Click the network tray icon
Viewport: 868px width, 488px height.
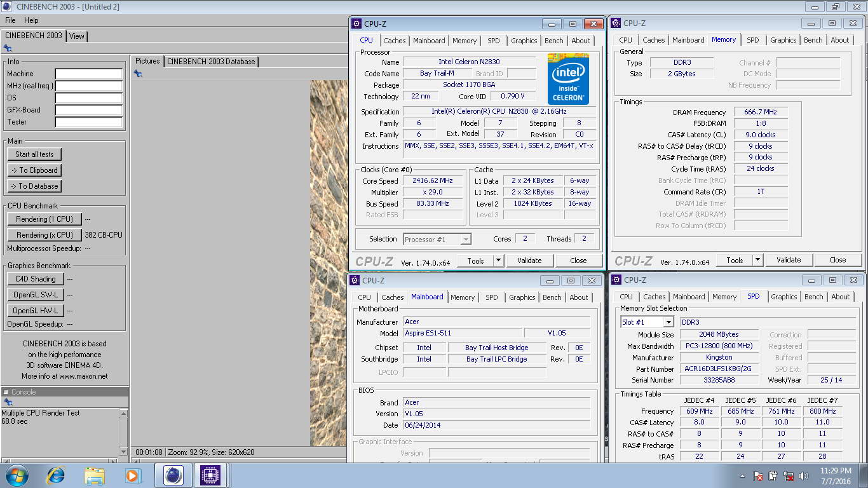point(789,476)
